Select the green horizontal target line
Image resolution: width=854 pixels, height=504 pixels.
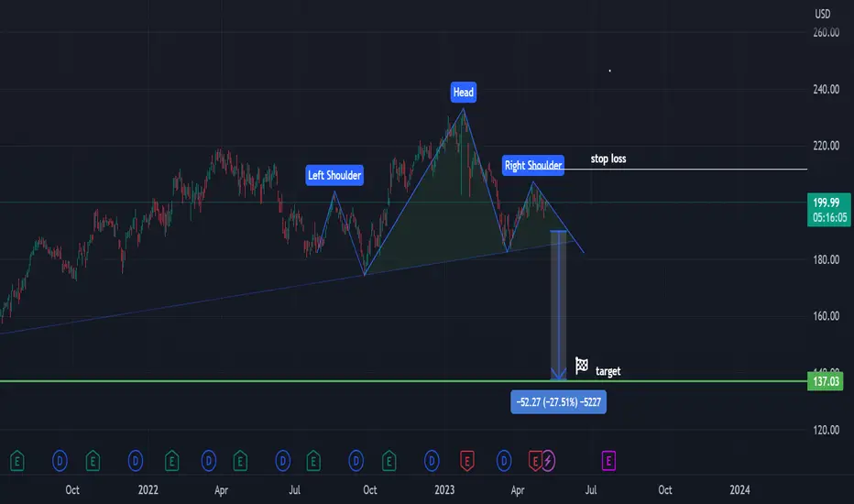coord(403,381)
